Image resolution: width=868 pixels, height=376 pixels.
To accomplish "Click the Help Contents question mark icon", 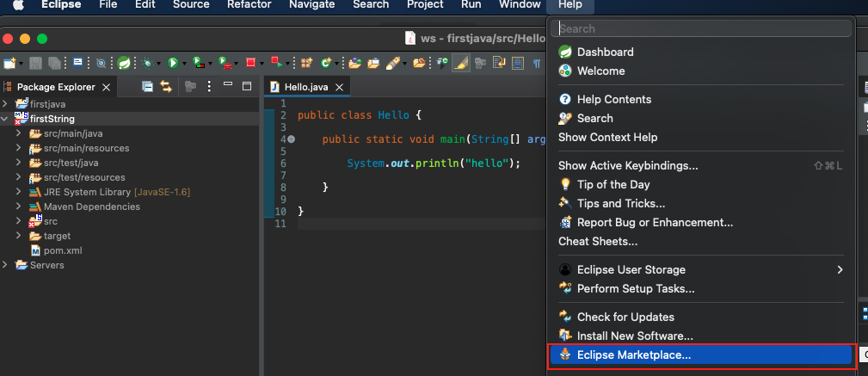I will [564, 99].
